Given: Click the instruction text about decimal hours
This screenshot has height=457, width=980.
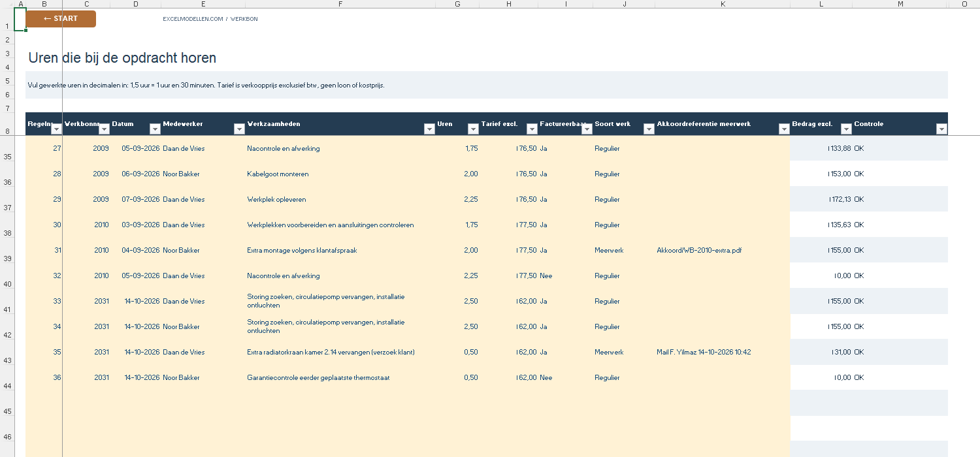Looking at the screenshot, I should 206,85.
